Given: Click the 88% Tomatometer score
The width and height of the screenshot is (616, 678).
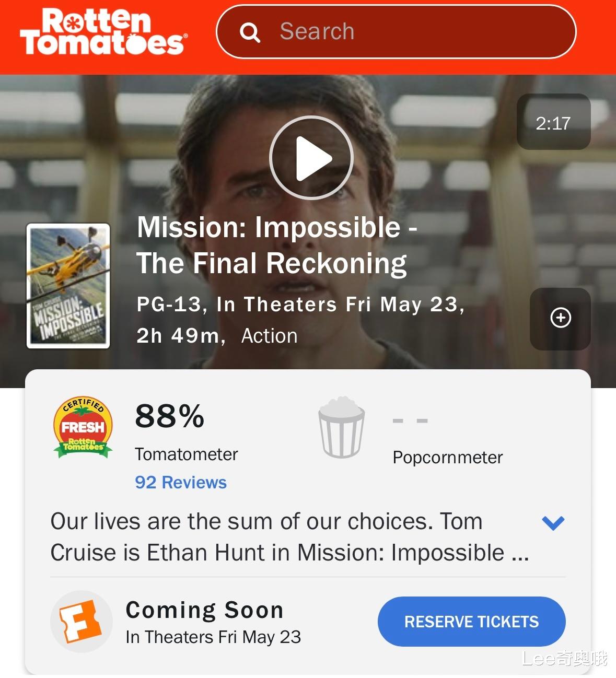Looking at the screenshot, I should [x=170, y=416].
